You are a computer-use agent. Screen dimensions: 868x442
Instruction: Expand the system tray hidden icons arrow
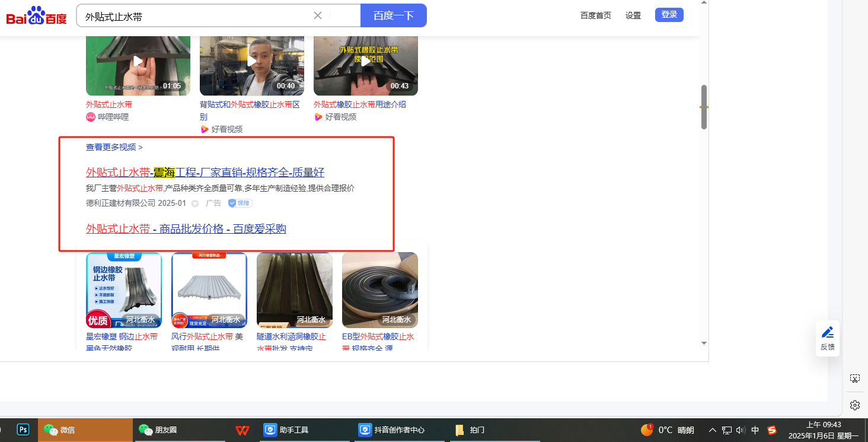(713, 430)
